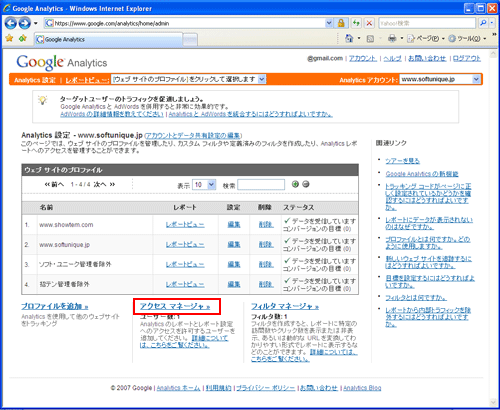The width and height of the screenshot is (500, 410).
Task: Open レポートビュー for www.softunique.jp
Action: click(185, 245)
